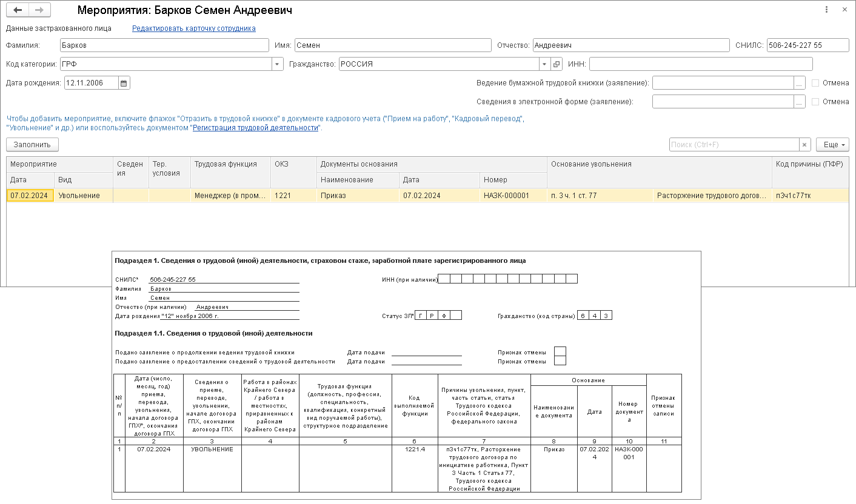Click the Код причины (ПФР) header
Viewport: 856px width, 504px height.
[811, 172]
